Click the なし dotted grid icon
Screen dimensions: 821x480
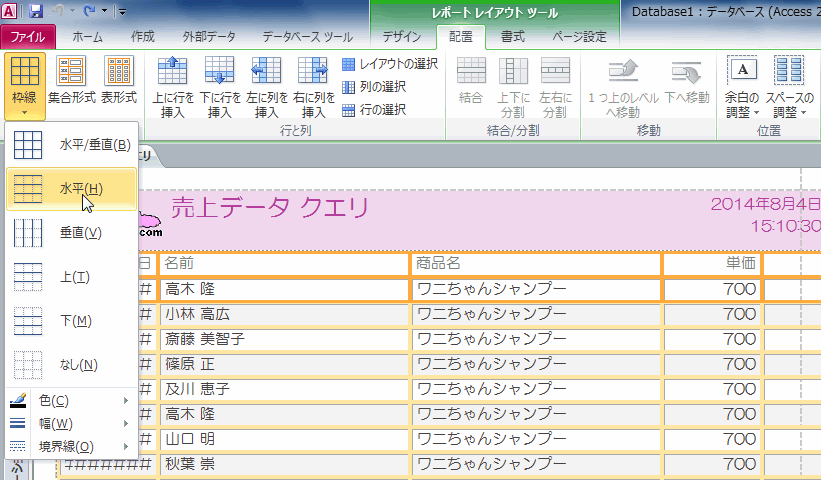28,365
